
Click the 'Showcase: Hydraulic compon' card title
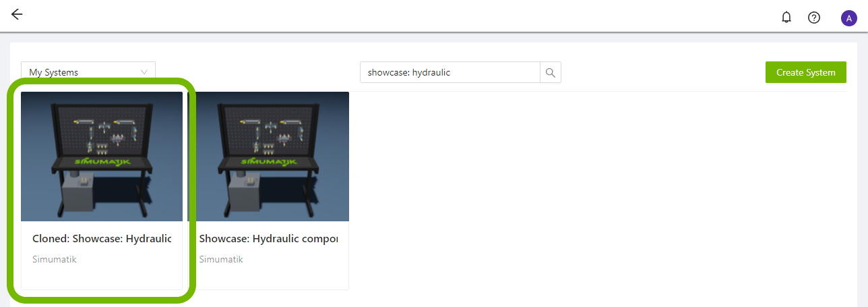tap(268, 239)
